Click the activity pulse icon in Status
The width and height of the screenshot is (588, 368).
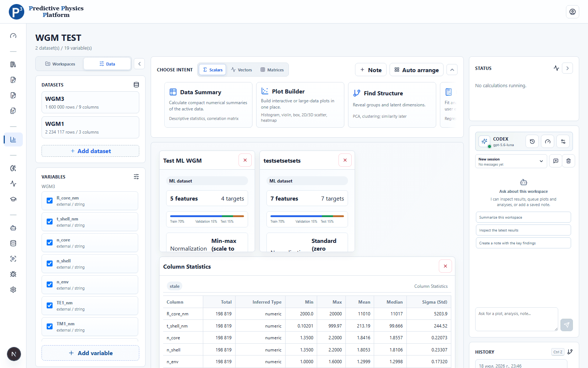click(x=556, y=68)
